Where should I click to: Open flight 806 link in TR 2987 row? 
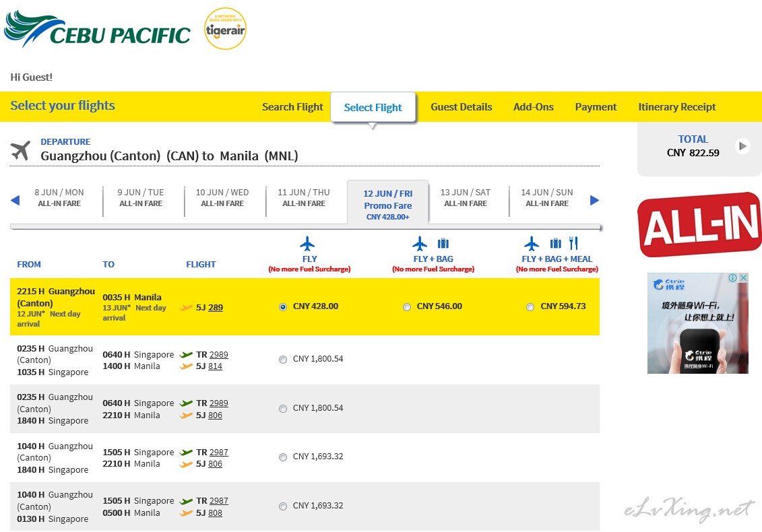click(x=216, y=464)
